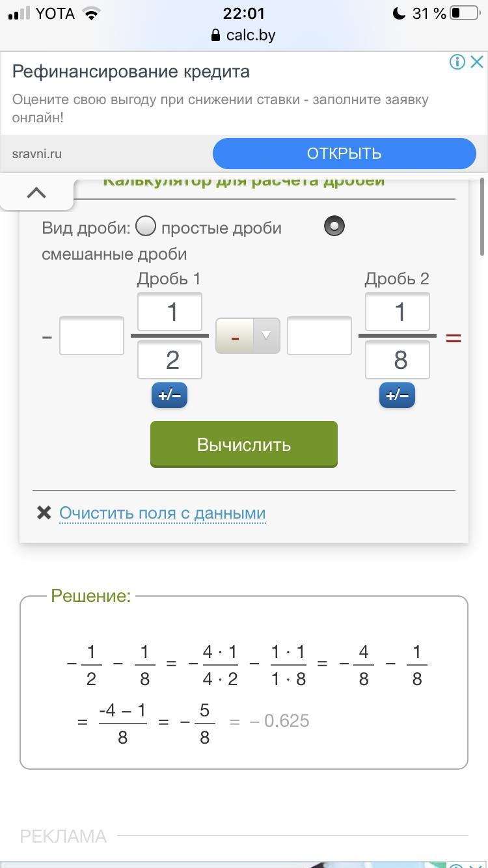
Task: Click the denominator field of Fraction 1
Action: [169, 360]
